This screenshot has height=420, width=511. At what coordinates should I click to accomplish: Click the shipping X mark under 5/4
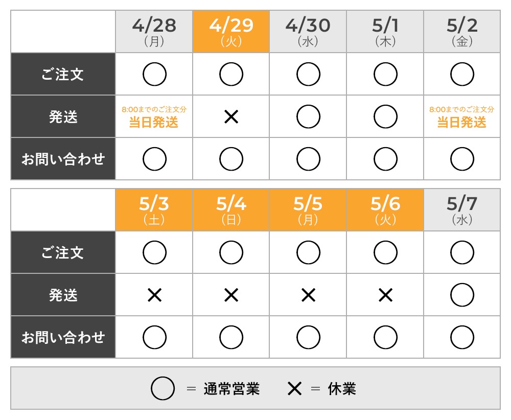(x=231, y=295)
